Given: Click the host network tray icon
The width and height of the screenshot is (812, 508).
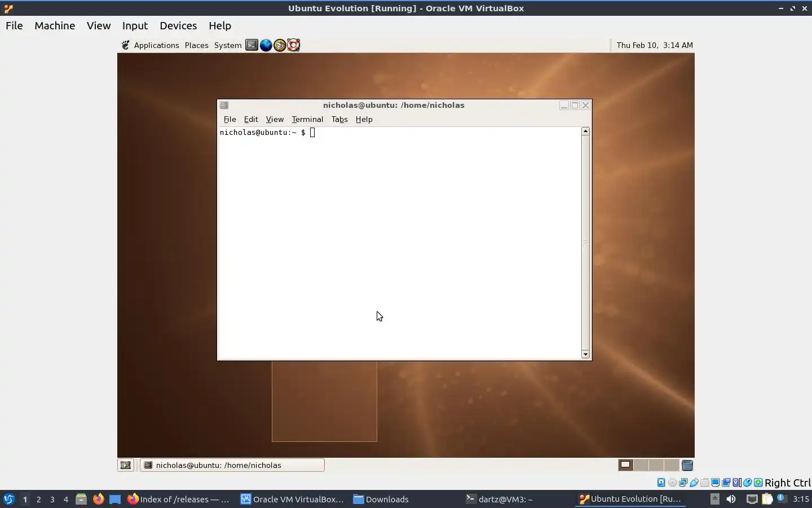Looking at the screenshot, I should click(752, 499).
